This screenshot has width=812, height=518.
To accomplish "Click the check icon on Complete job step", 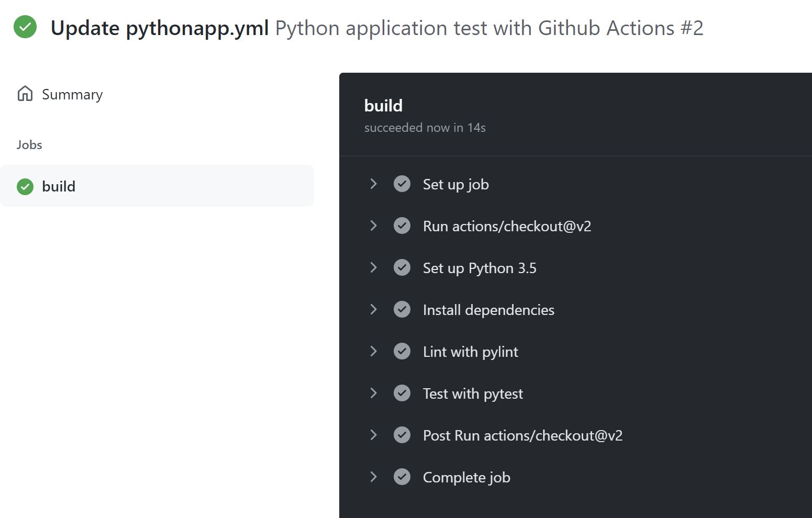I will click(402, 477).
